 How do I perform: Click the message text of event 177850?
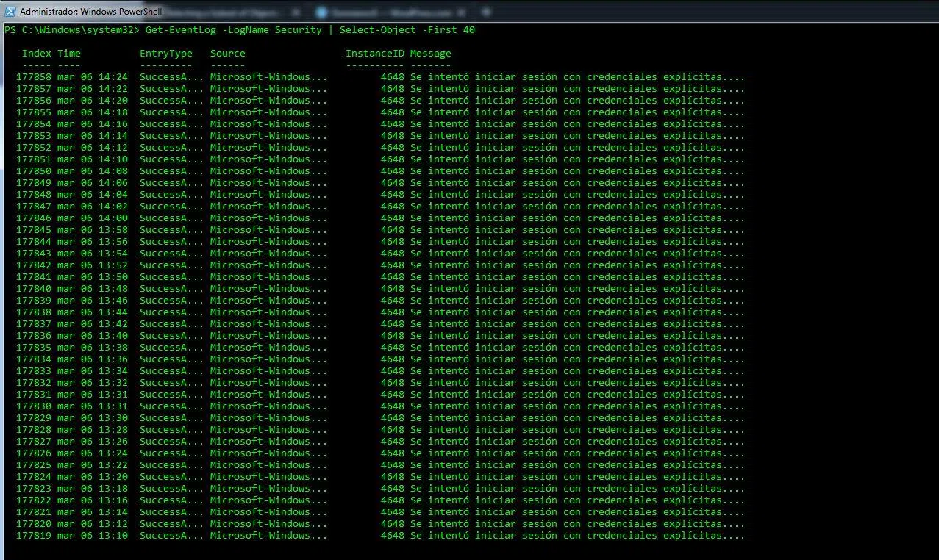pos(577,171)
